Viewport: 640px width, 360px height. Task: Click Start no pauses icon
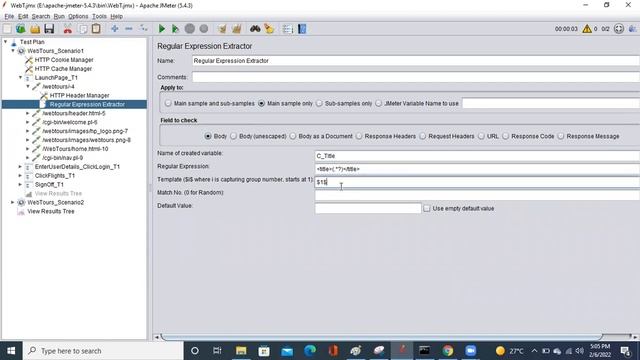click(x=175, y=29)
